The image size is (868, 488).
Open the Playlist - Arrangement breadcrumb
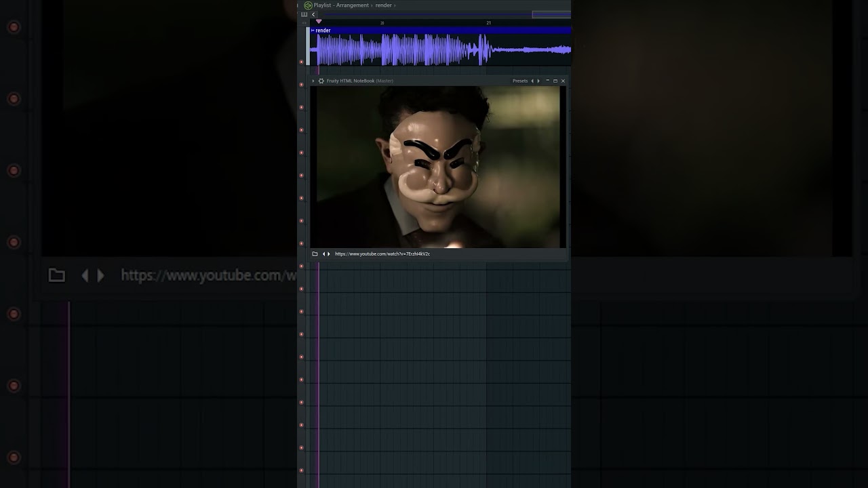click(x=341, y=5)
